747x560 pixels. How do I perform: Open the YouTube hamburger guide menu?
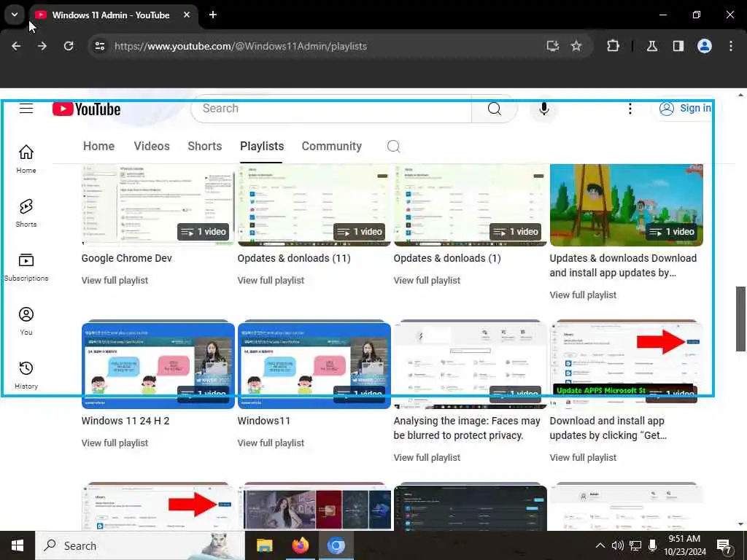(26, 109)
